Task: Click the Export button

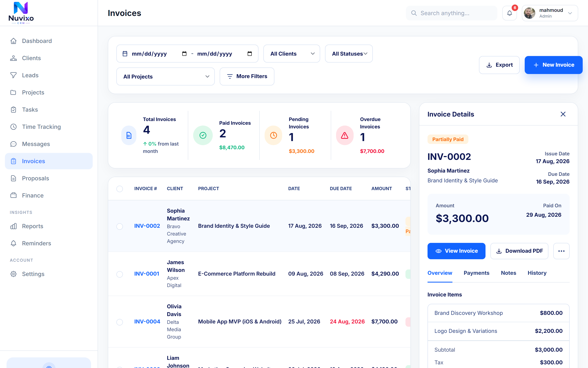Action: [x=499, y=65]
